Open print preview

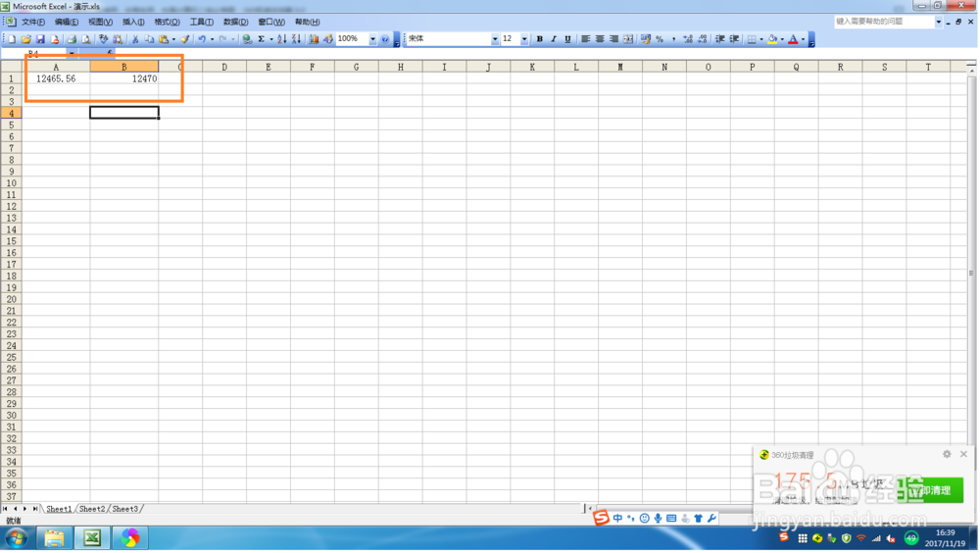(86, 39)
